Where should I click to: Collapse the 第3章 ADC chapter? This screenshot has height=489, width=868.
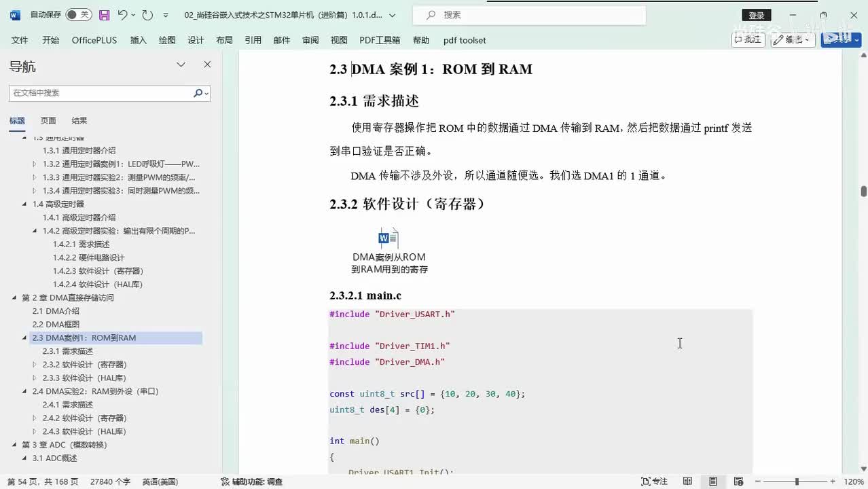tap(14, 445)
